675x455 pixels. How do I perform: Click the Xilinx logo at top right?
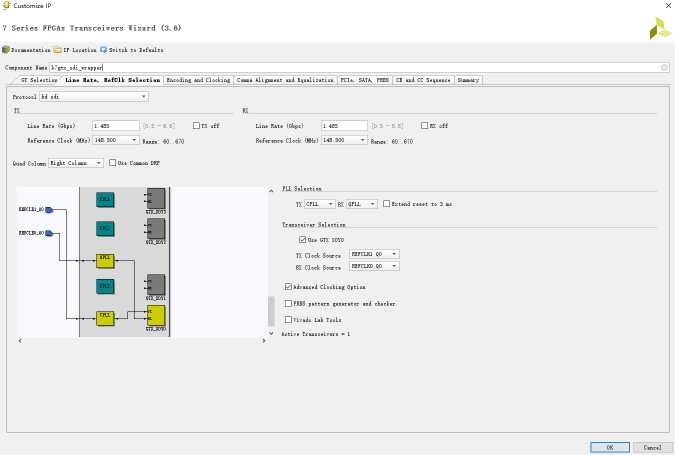(x=660, y=28)
